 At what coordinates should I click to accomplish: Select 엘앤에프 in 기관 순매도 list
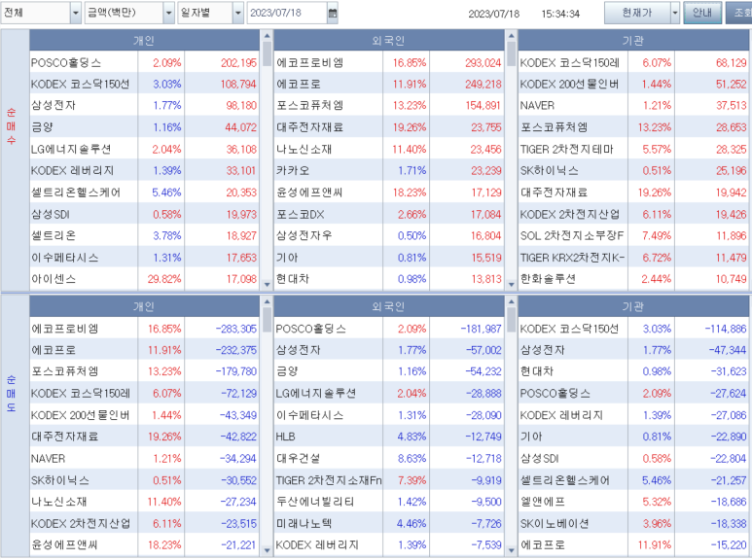(543, 502)
